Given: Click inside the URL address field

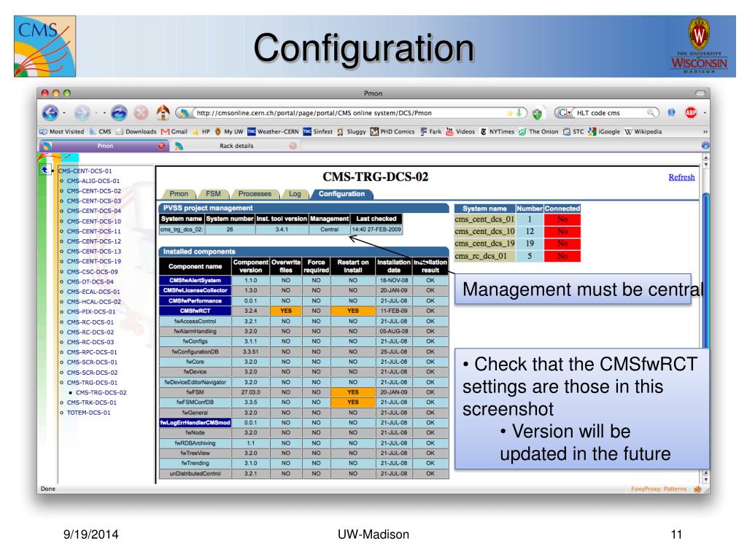Looking at the screenshot, I should tap(352, 113).
